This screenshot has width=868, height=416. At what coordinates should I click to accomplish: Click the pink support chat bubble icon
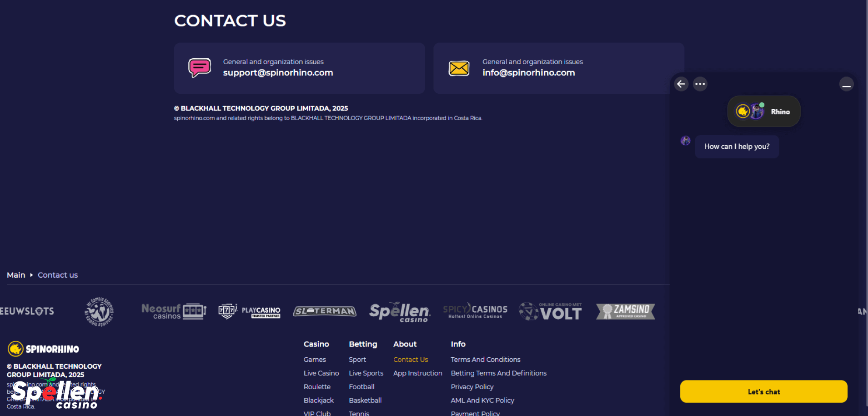[x=200, y=68]
